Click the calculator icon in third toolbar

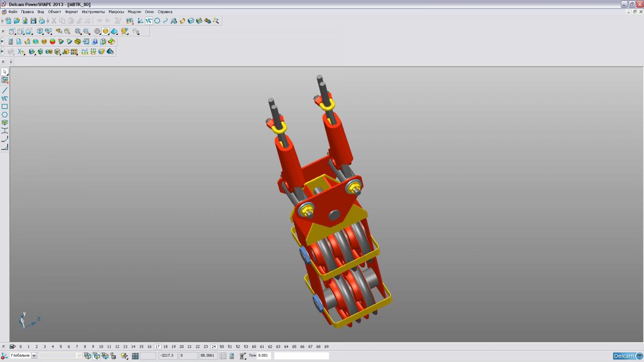point(11,41)
